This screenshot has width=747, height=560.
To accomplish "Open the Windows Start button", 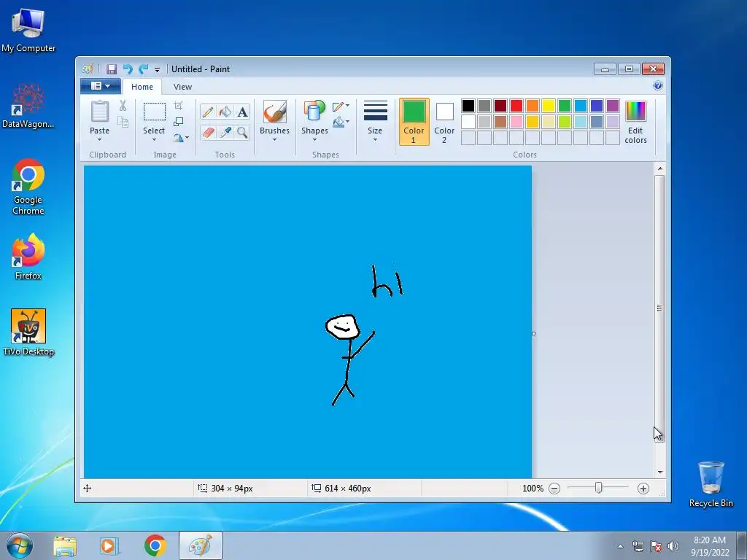I will click(x=20, y=545).
